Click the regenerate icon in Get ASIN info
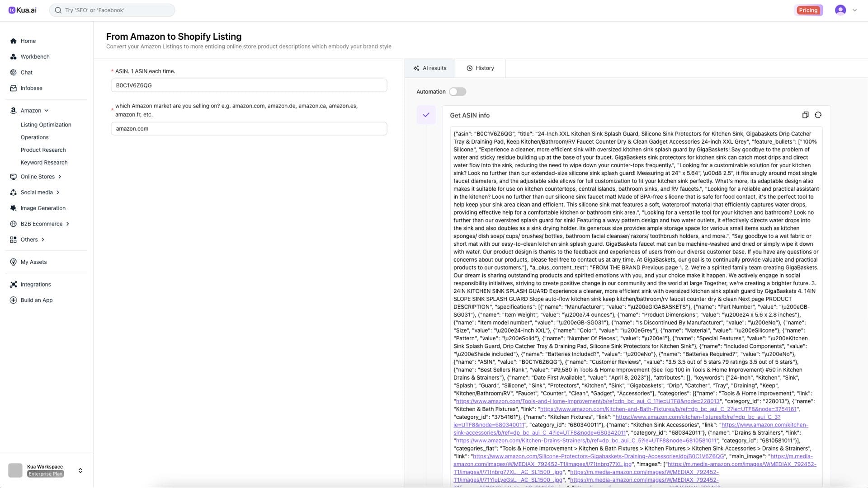 click(818, 115)
